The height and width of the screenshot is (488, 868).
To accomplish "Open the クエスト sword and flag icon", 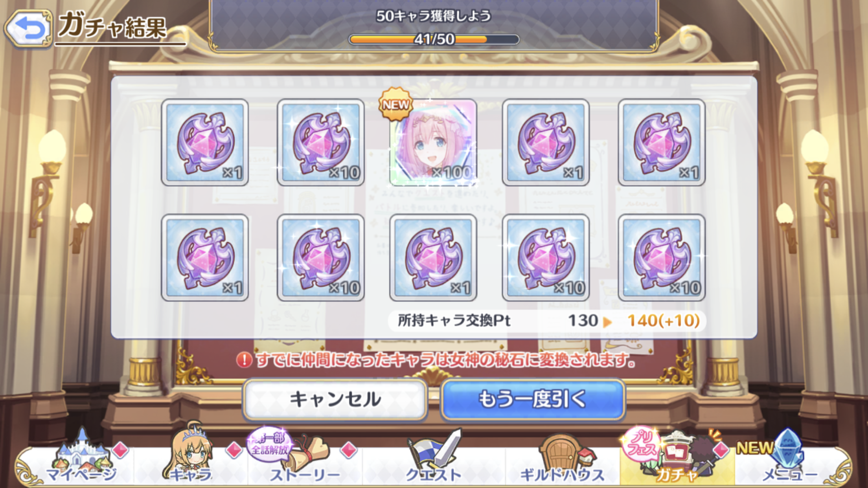I will pos(433,456).
